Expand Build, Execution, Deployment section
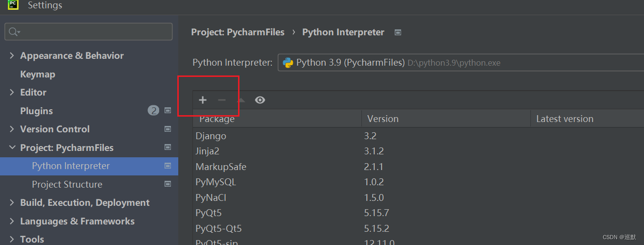The width and height of the screenshot is (644, 245). (x=12, y=203)
